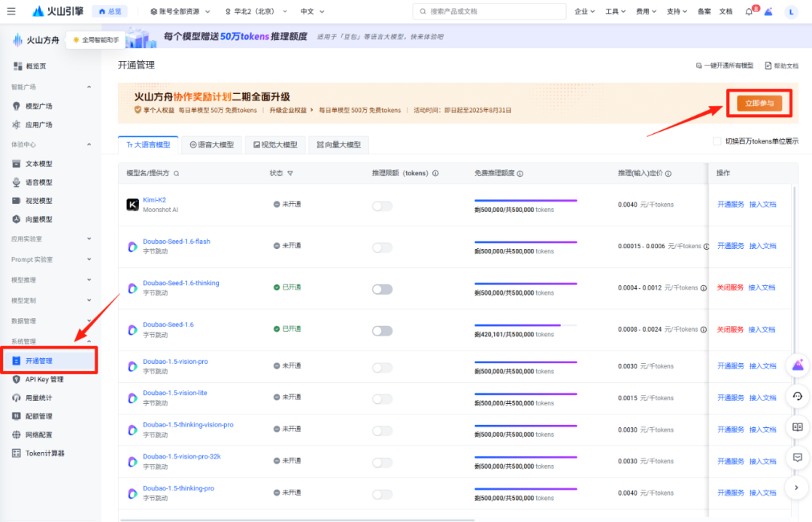Viewport: 812px width, 522px height.
Task: Click the floating headset customer service icon
Action: pos(798,396)
